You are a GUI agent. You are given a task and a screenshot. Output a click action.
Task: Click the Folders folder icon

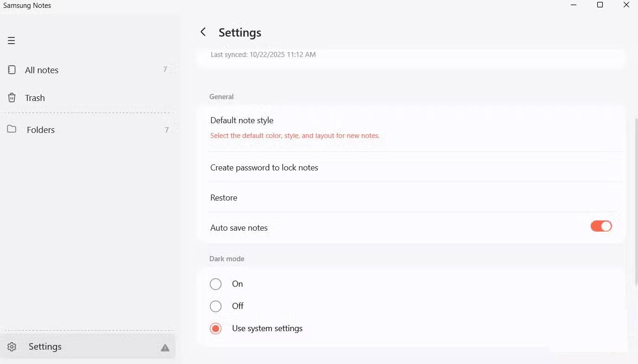[12, 129]
